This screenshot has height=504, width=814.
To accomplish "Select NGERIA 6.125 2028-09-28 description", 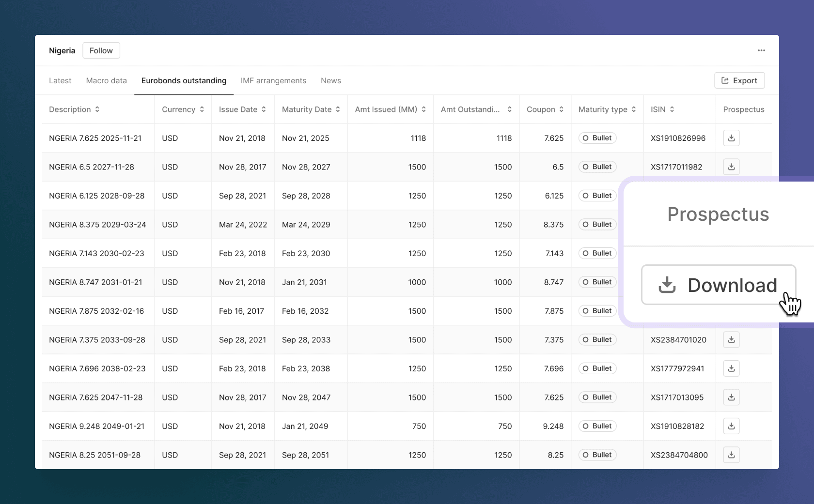I will coord(97,196).
